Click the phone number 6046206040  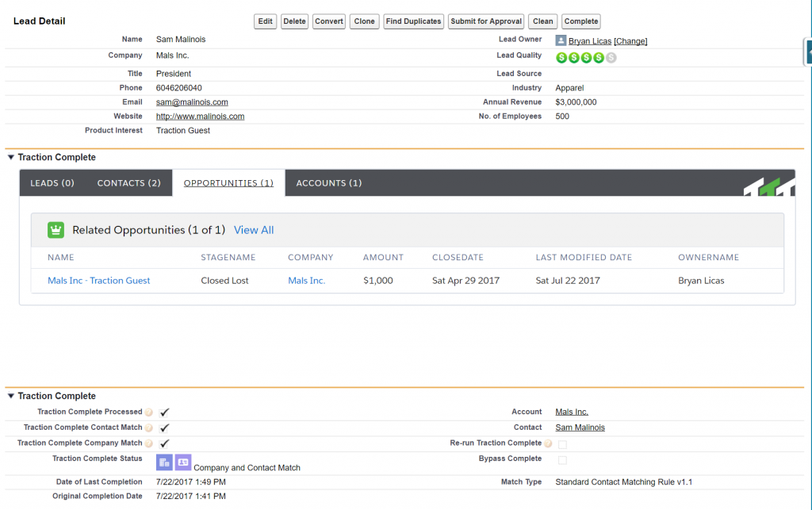coord(178,88)
